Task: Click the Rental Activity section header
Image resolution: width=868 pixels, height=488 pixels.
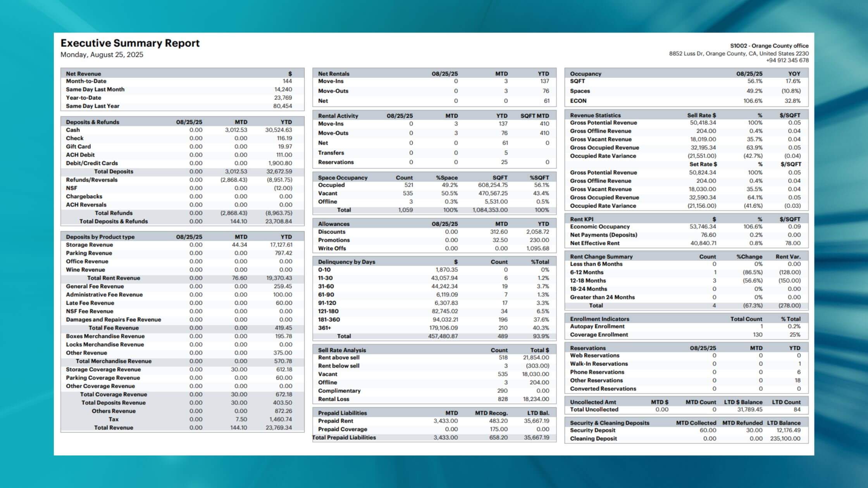Action: (x=338, y=116)
